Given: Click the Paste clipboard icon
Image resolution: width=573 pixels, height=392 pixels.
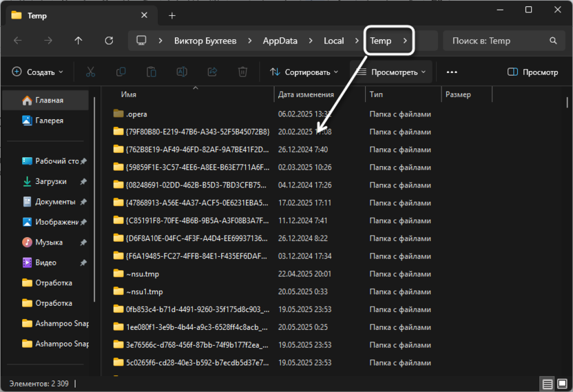Looking at the screenshot, I should point(152,72).
